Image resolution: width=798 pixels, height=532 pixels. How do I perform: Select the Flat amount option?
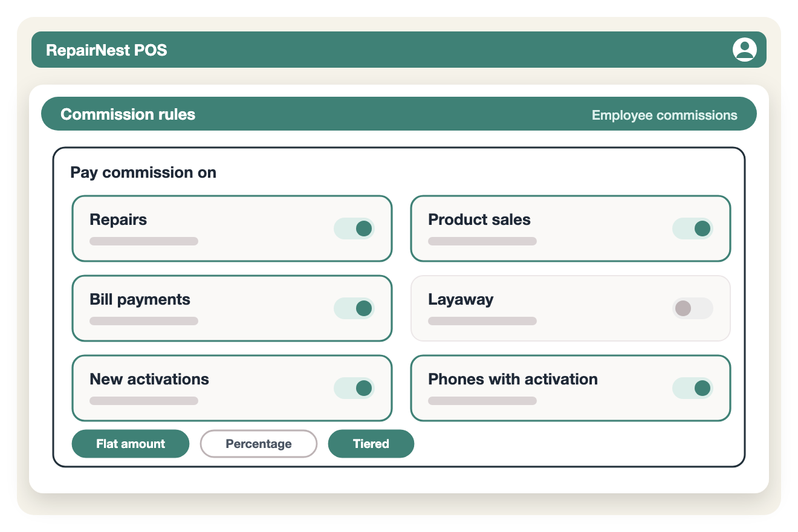pos(131,444)
